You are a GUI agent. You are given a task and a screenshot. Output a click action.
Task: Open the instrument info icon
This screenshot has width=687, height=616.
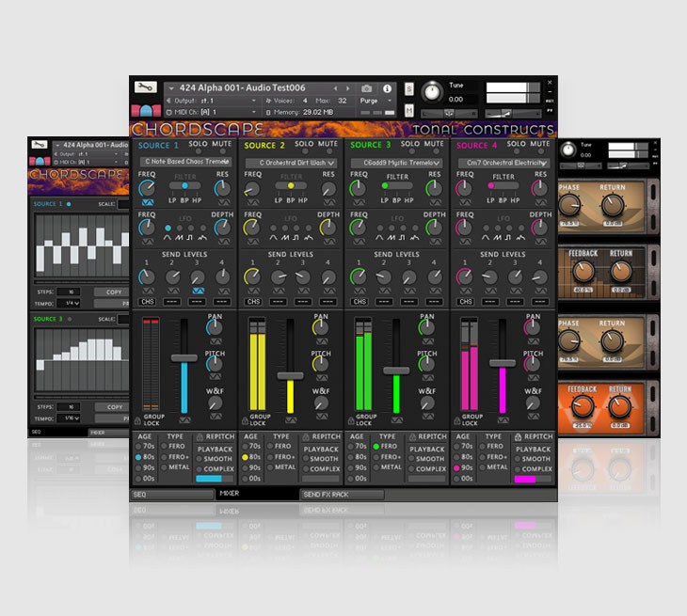click(387, 88)
